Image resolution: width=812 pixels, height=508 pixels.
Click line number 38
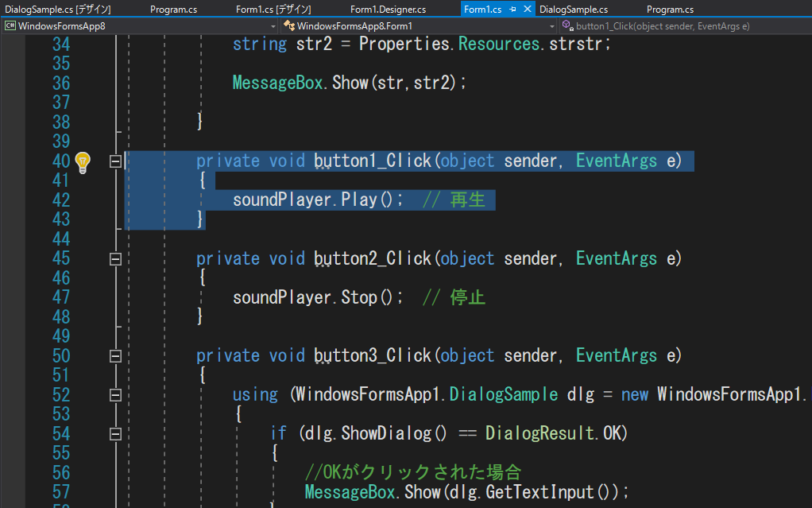point(61,122)
